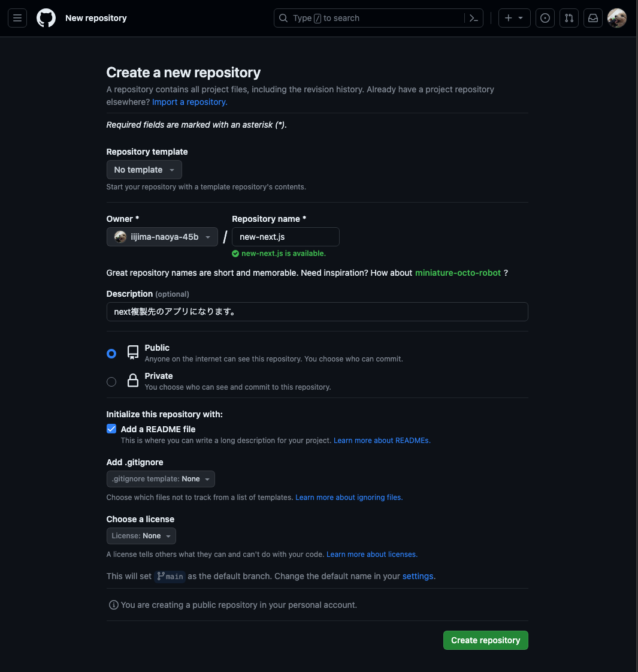Open the Import a repository link
This screenshot has width=638, height=672.
click(x=189, y=102)
